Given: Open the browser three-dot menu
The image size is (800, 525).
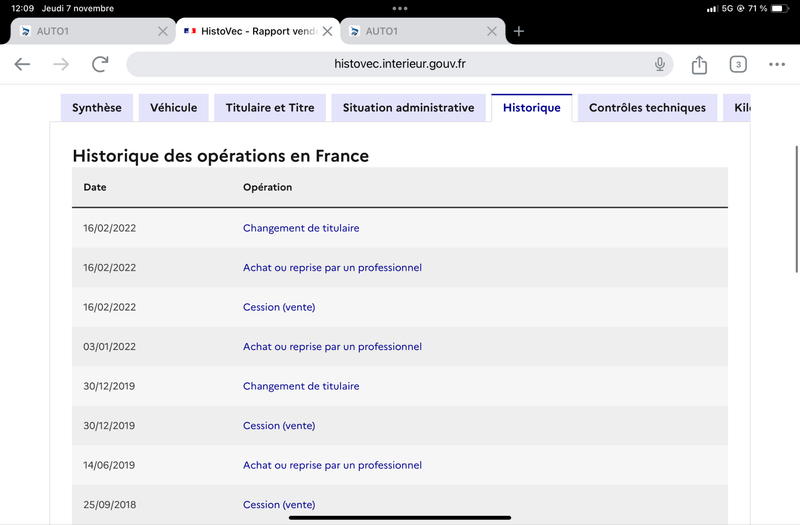Looking at the screenshot, I should click(x=777, y=64).
